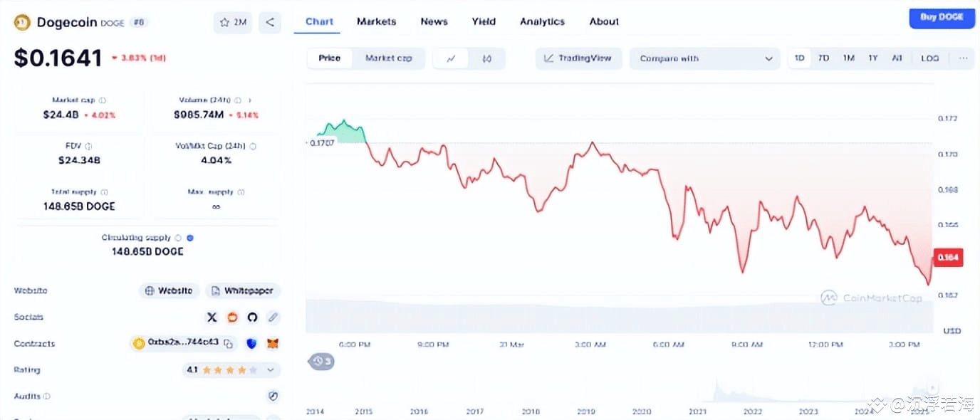Open chart more options menu
Screen dimensions: 980x420
[963, 58]
